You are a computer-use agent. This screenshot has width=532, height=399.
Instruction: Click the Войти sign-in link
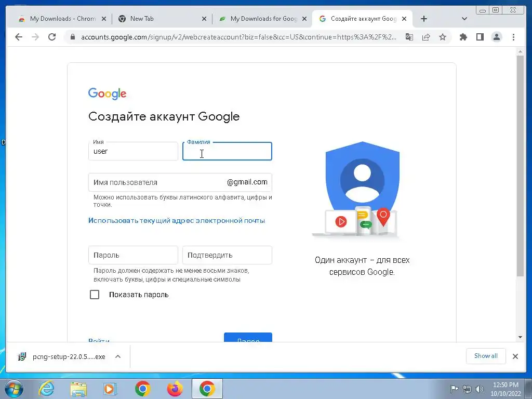click(x=99, y=340)
